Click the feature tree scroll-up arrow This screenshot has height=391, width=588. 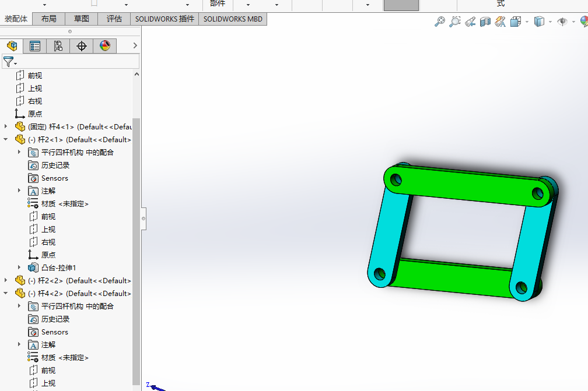[x=136, y=74]
